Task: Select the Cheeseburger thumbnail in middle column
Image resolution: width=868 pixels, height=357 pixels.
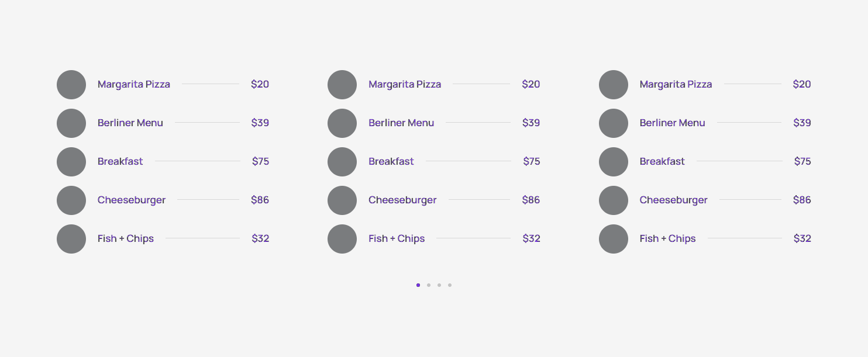Action: point(342,200)
